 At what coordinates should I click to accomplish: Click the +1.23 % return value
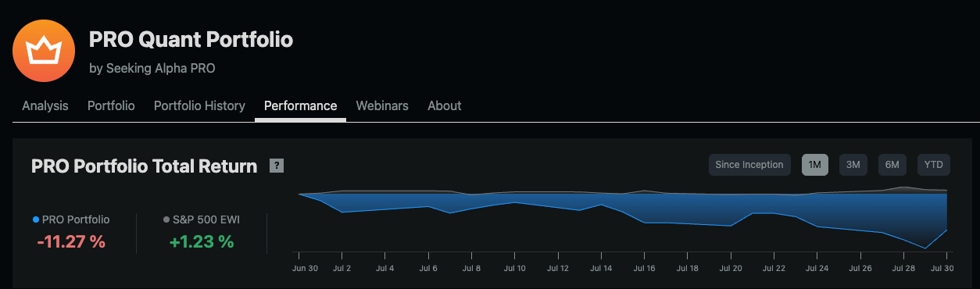pos(202,242)
